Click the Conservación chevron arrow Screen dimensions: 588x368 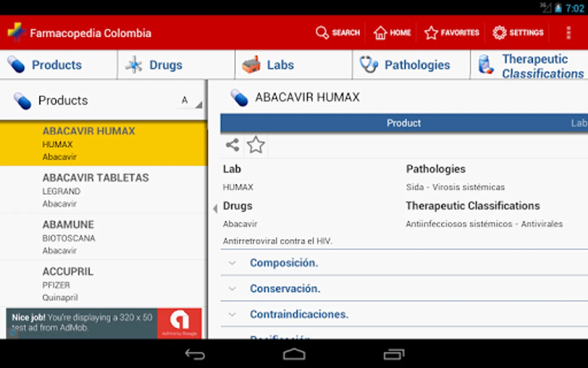[x=232, y=289]
